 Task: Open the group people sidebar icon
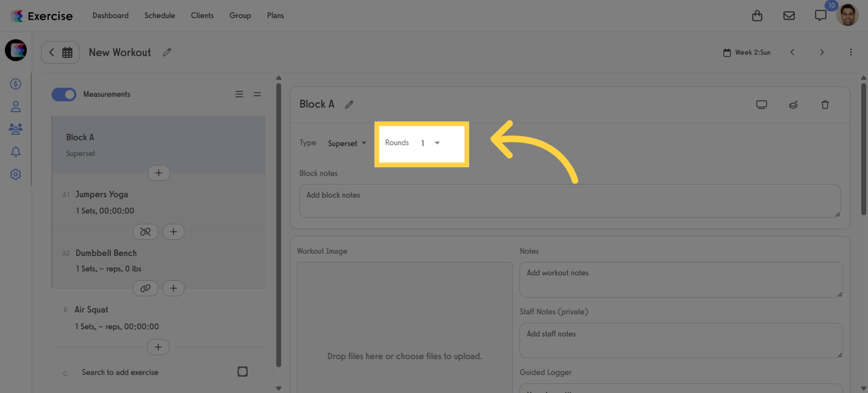point(16,128)
